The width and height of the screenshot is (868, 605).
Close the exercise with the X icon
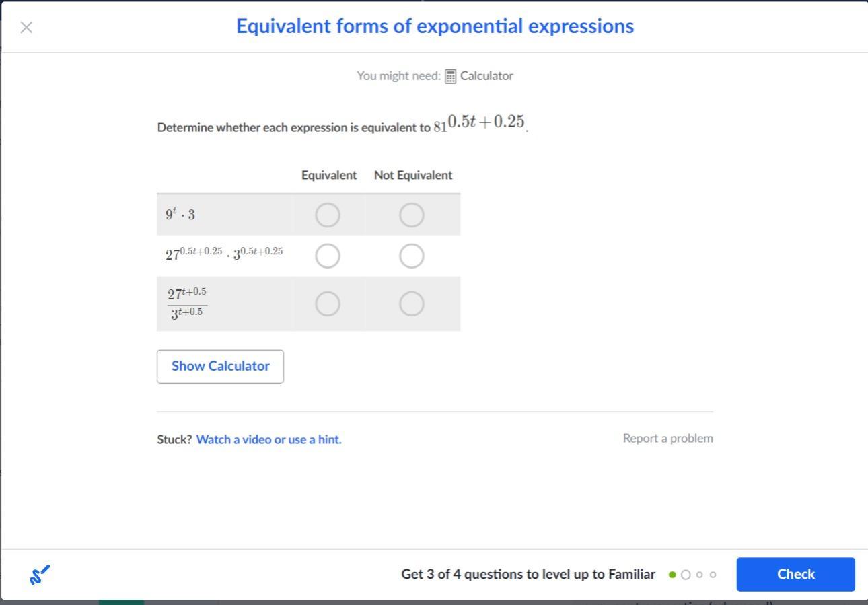(26, 27)
